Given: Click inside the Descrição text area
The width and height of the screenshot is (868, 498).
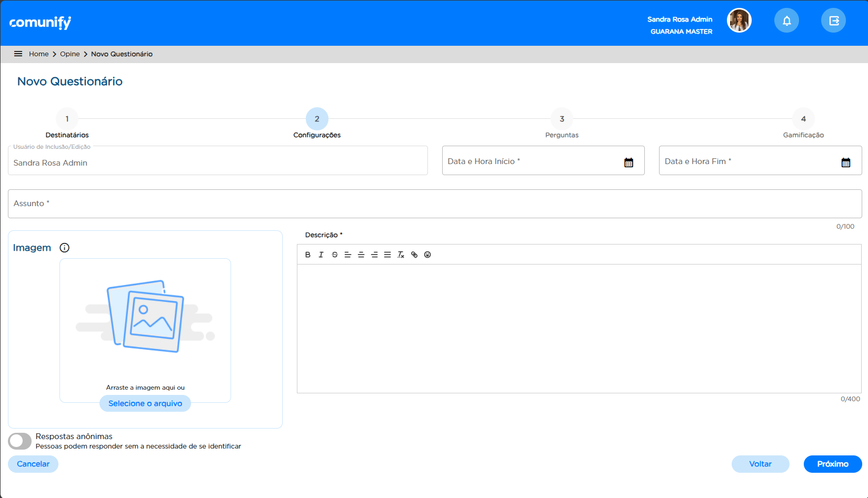Looking at the screenshot, I should pos(579,329).
